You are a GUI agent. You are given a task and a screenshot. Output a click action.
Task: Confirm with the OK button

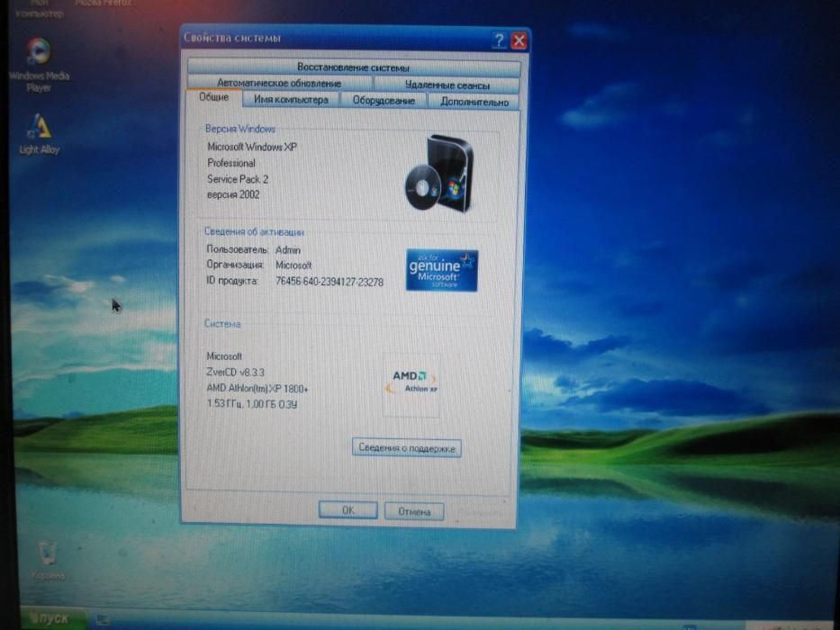point(348,510)
